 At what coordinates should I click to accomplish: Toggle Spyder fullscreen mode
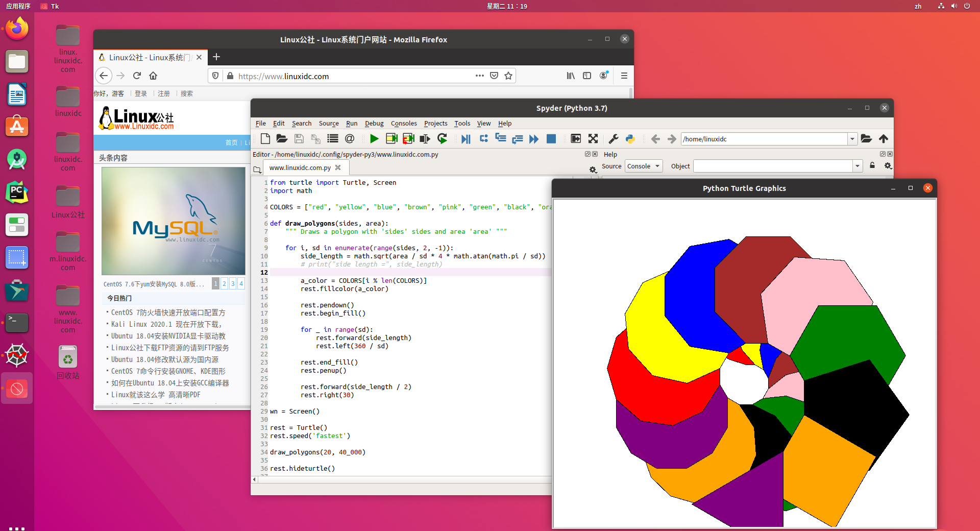[593, 139]
